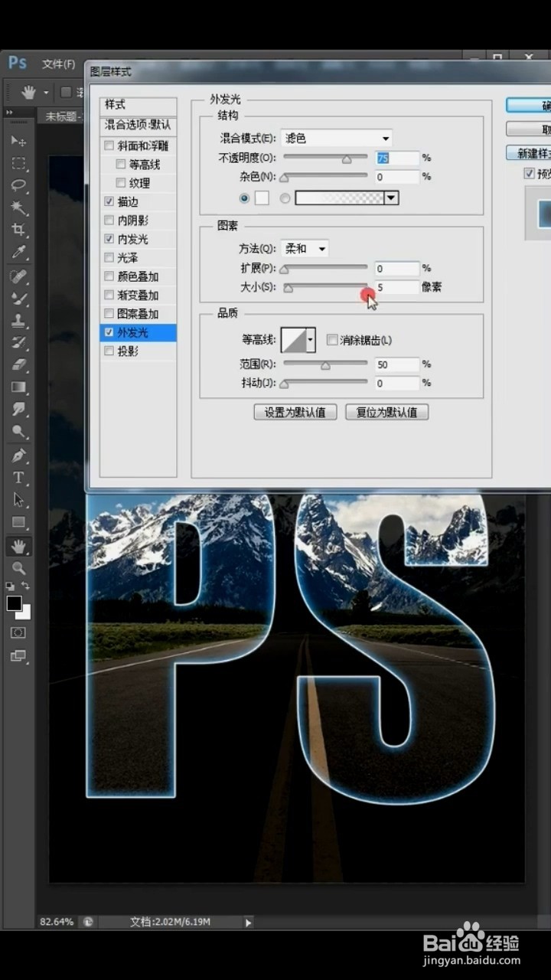Enable 内阴影 checkbox
This screenshot has width=551, height=980.
click(109, 220)
